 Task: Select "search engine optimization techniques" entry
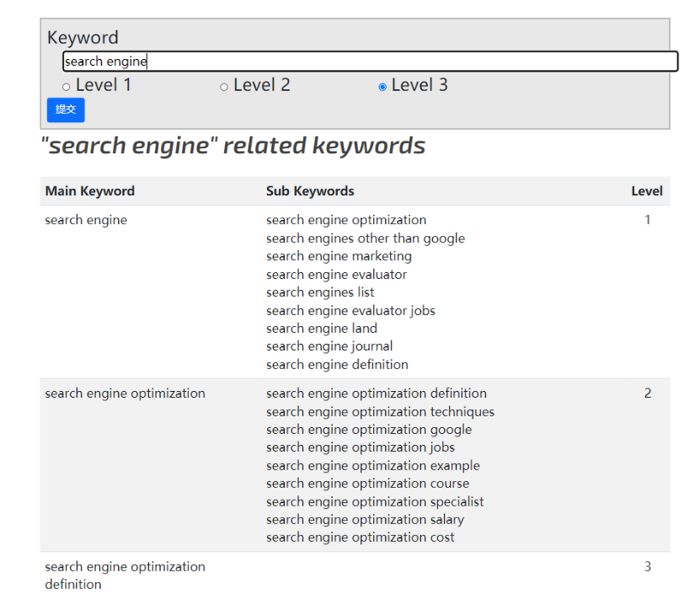point(380,412)
